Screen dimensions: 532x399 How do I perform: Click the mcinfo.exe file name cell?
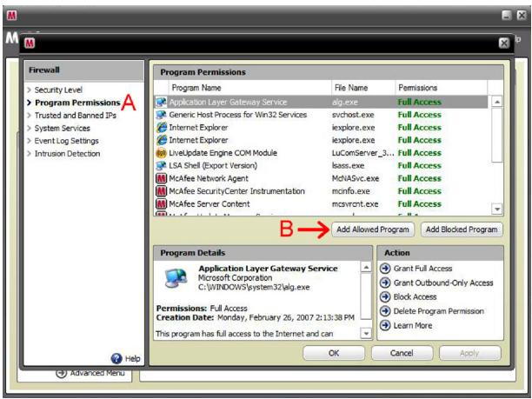point(351,191)
